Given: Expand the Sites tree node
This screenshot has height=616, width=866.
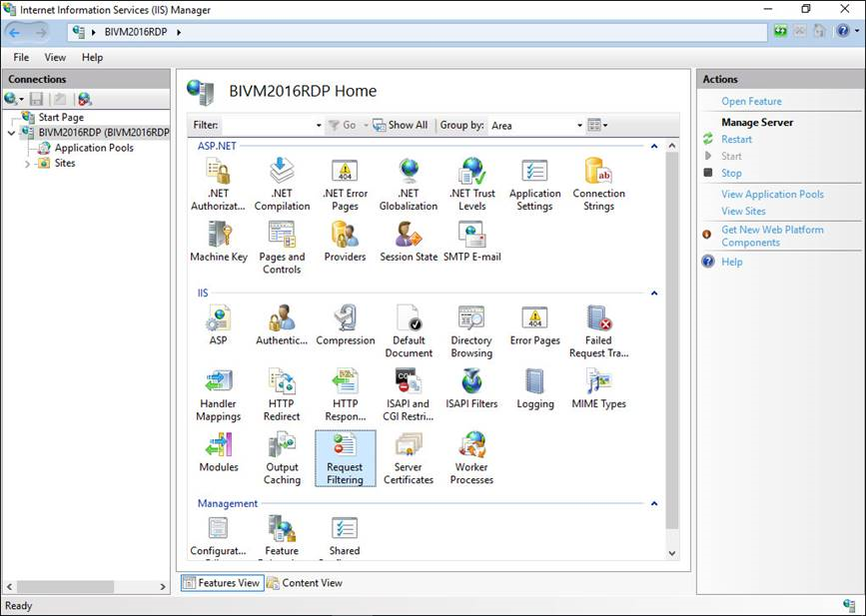Looking at the screenshot, I should pyautogui.click(x=27, y=164).
